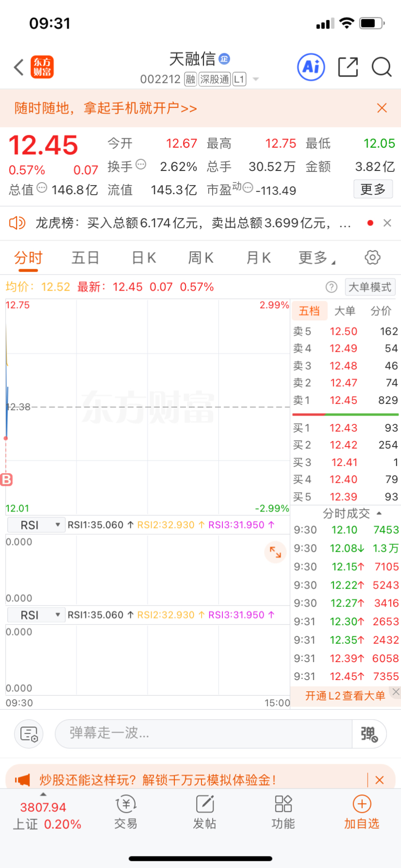401x868 pixels.
Task: Tap the blue enterprise badge beside 天融信
Action: coord(224,59)
